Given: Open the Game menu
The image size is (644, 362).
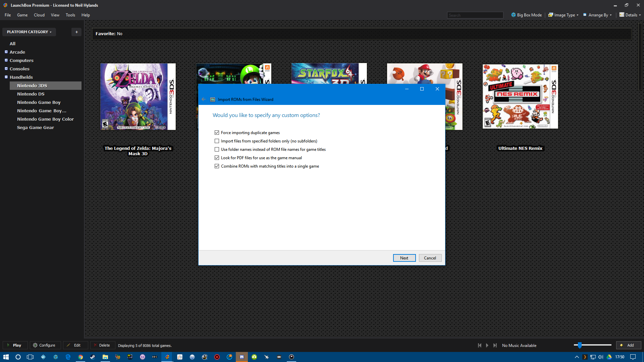Looking at the screenshot, I should point(22,15).
